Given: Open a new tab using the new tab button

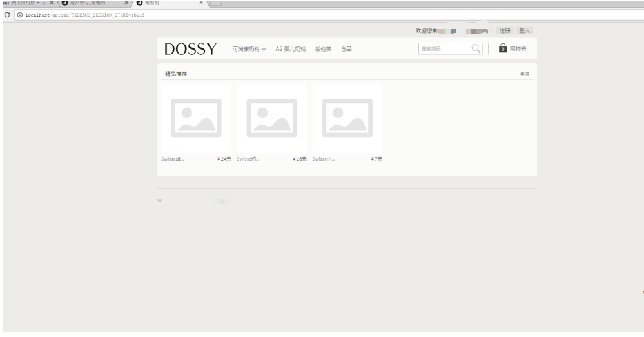Looking at the screenshot, I should pos(216,3).
